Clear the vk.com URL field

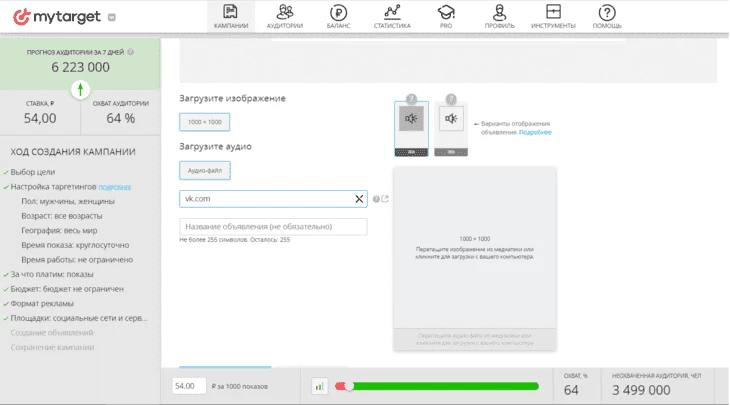[x=359, y=199]
